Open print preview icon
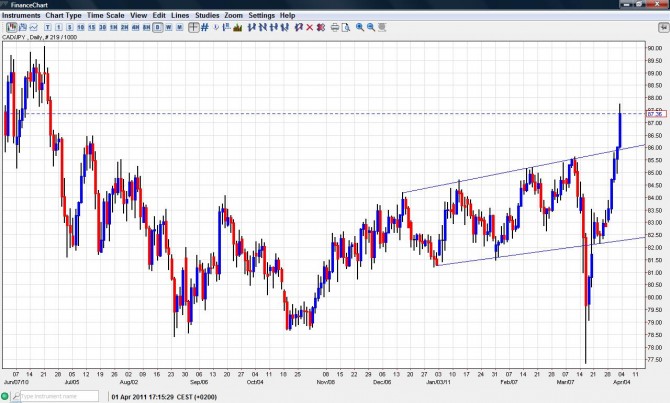The width and height of the screenshot is (670, 403). (346, 27)
